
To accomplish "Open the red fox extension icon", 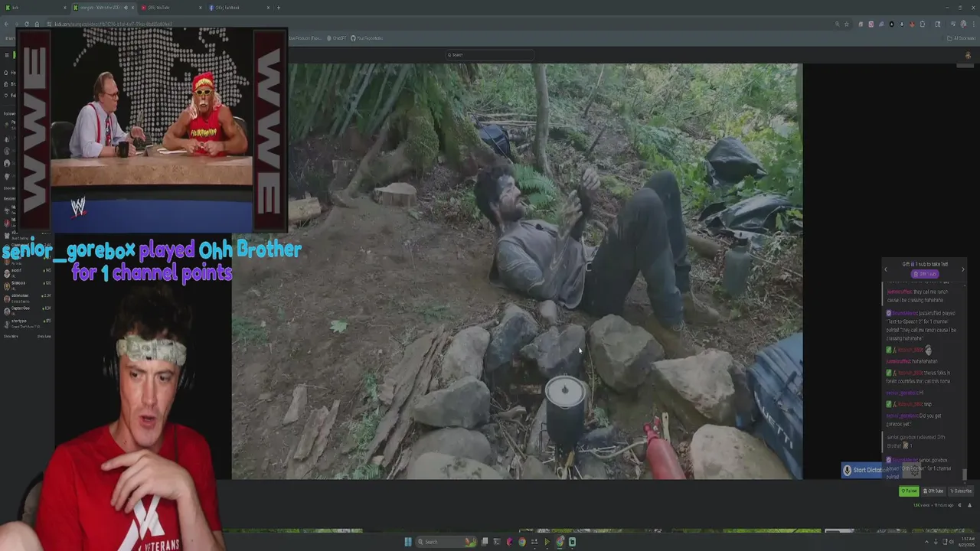I will (x=912, y=24).
